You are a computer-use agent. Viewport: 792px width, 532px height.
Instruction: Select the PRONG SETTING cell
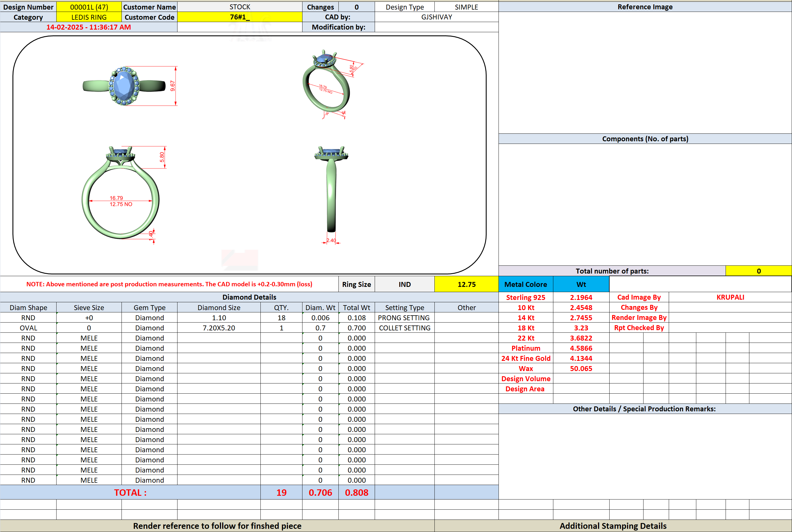[x=405, y=318]
